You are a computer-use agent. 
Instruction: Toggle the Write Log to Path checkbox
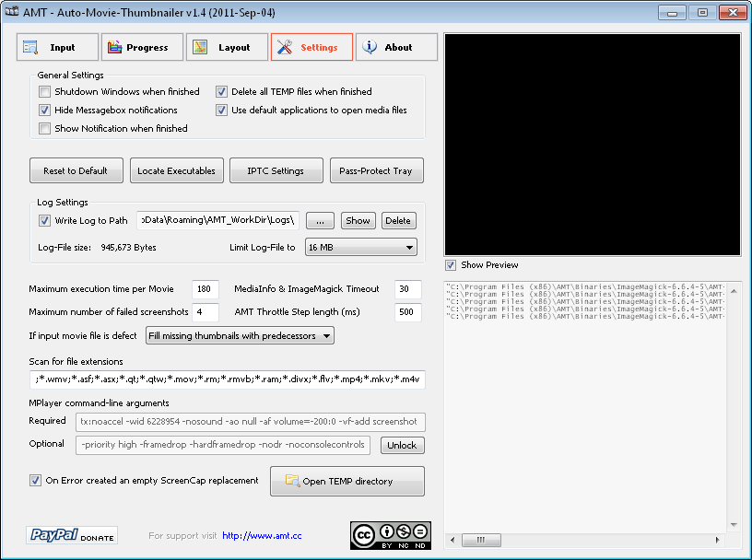[x=44, y=220]
